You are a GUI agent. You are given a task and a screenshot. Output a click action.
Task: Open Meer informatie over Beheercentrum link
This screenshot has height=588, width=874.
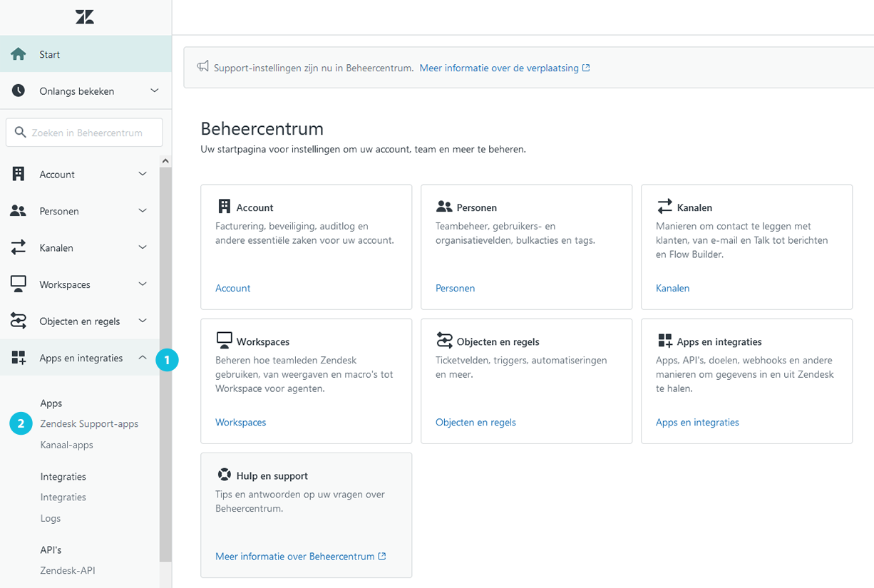pyautogui.click(x=295, y=556)
